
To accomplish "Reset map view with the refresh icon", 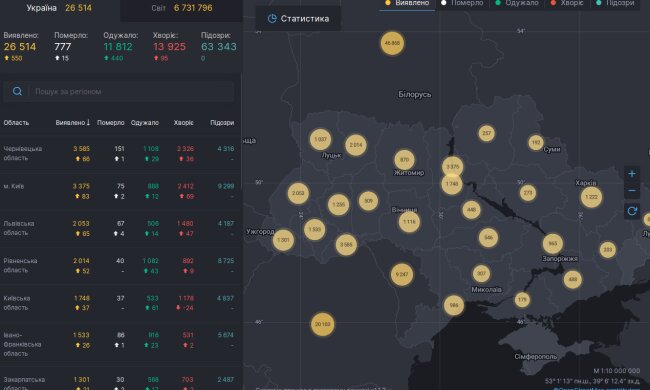I will 631,211.
